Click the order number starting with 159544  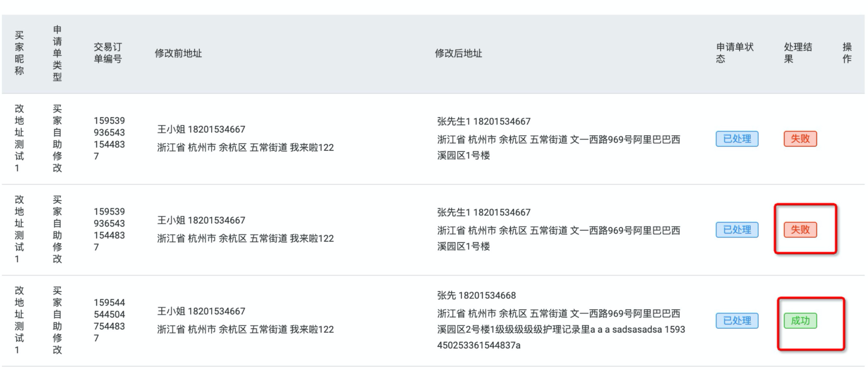click(x=109, y=320)
